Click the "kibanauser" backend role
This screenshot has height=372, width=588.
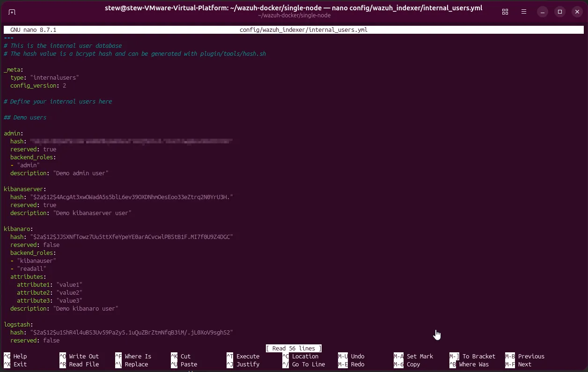(37, 261)
